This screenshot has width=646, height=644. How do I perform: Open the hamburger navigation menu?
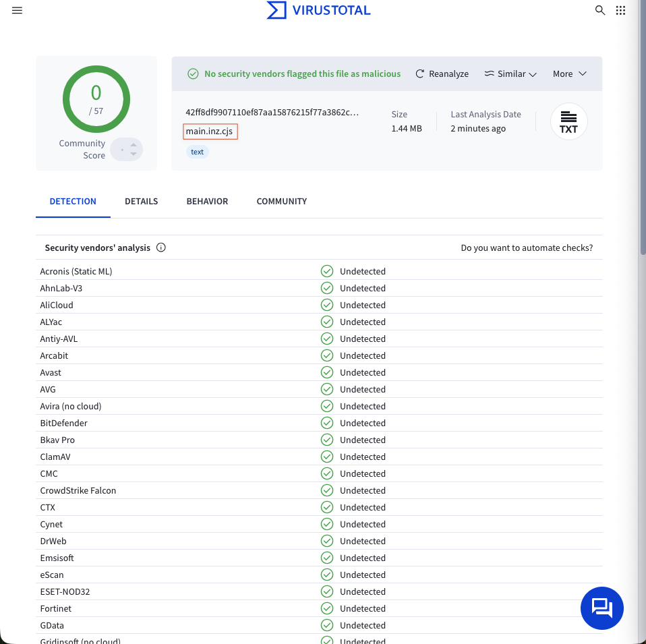[17, 10]
